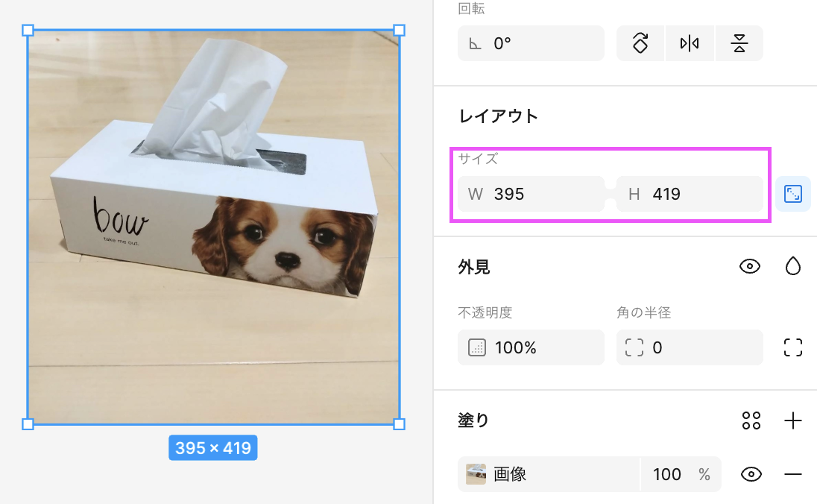This screenshot has width=817, height=504.
Task: Open the fill styles four-dot icon
Action: tap(751, 420)
